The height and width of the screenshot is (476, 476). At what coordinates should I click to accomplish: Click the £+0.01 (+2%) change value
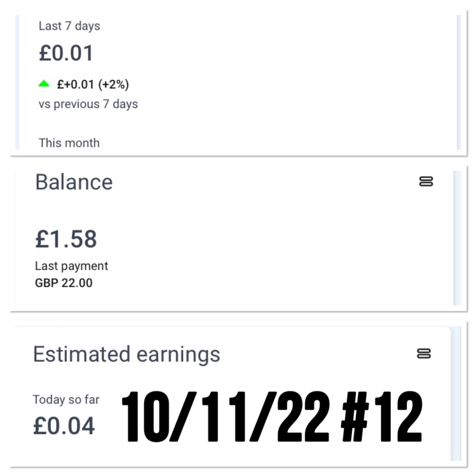tap(93, 85)
